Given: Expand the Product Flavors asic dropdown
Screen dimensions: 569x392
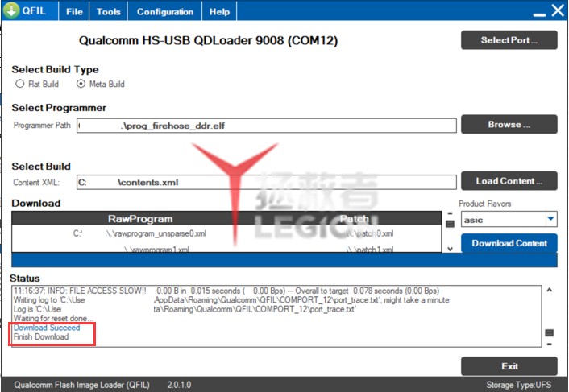Looking at the screenshot, I should [550, 219].
